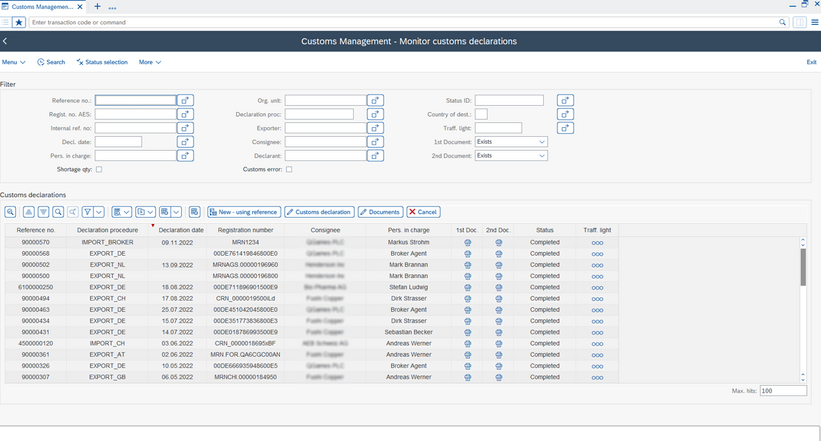
Task: Focus the Reference no. input field
Action: (x=136, y=100)
